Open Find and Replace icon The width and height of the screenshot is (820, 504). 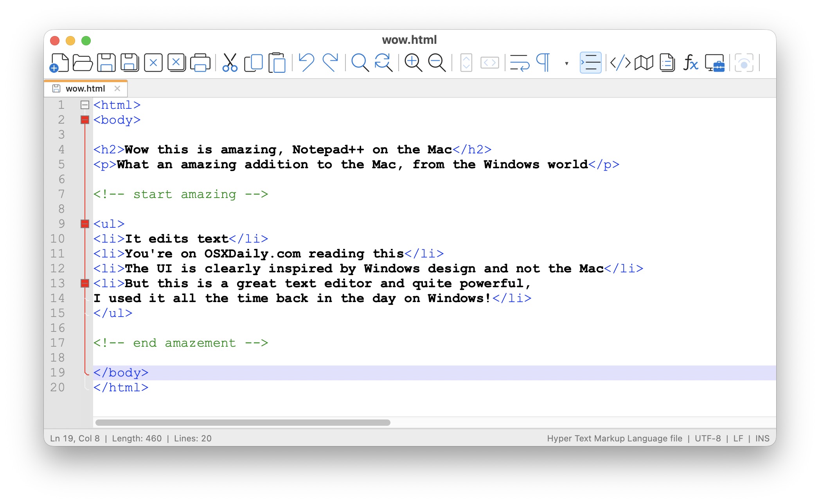click(383, 63)
